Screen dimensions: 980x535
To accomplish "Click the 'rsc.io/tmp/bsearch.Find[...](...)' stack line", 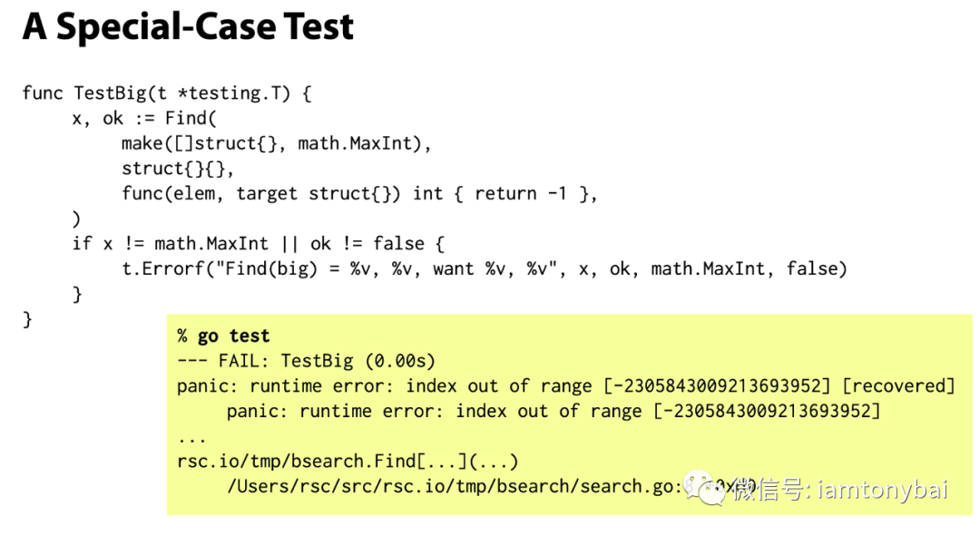I will 348,462.
